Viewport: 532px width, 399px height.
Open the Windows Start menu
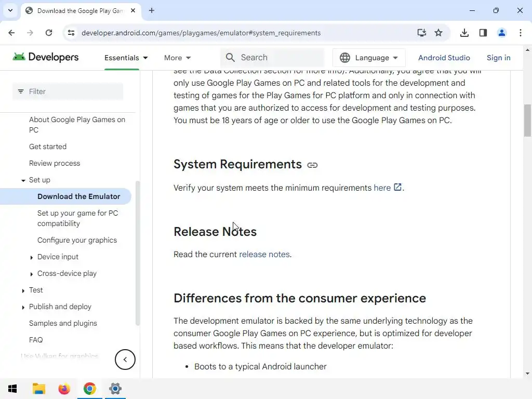12,389
